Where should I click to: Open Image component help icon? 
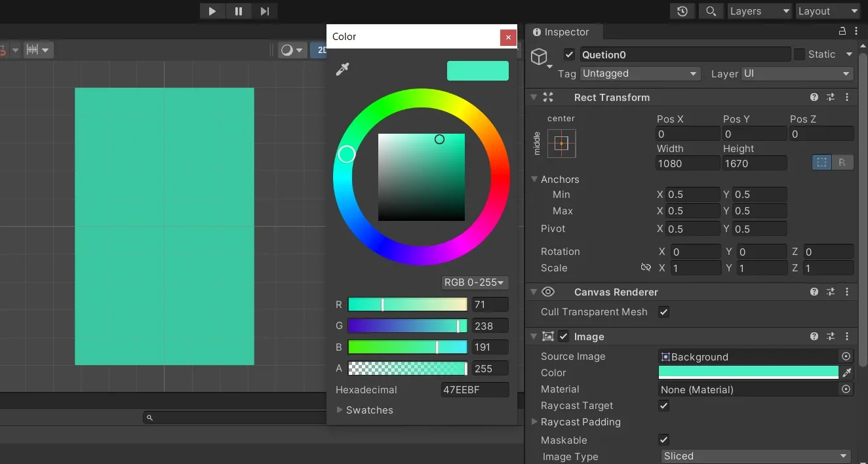814,336
